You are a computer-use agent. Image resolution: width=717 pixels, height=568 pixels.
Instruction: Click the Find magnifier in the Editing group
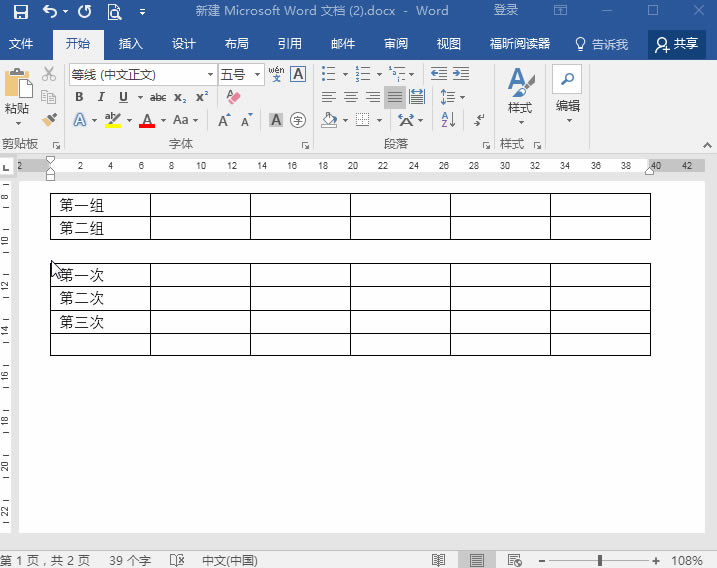(567, 79)
